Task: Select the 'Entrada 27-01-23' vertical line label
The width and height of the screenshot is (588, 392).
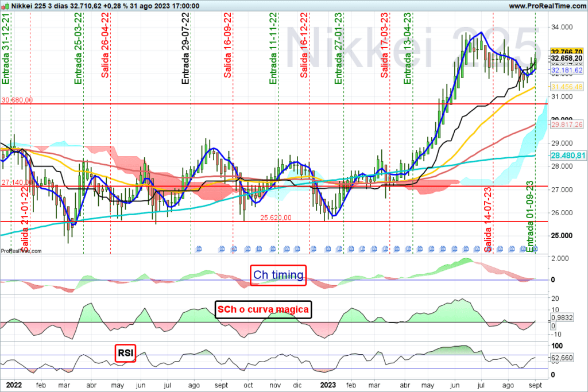Action: click(338, 49)
